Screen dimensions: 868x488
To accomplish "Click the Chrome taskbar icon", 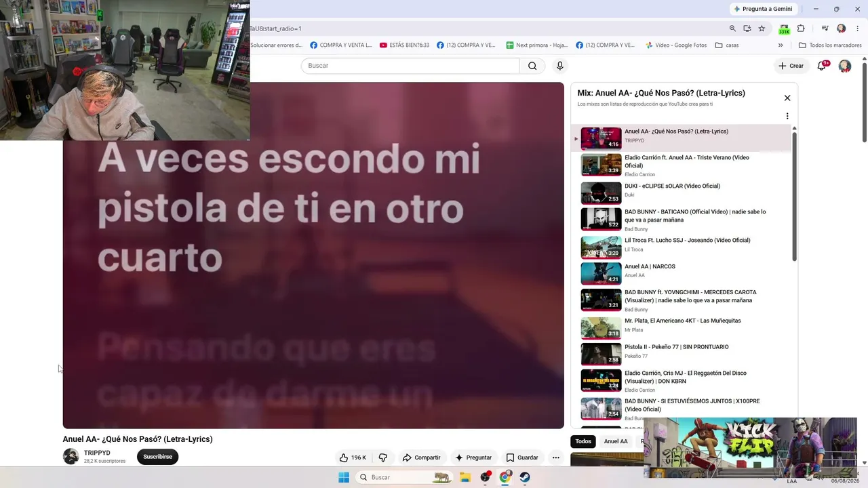I will tap(505, 477).
